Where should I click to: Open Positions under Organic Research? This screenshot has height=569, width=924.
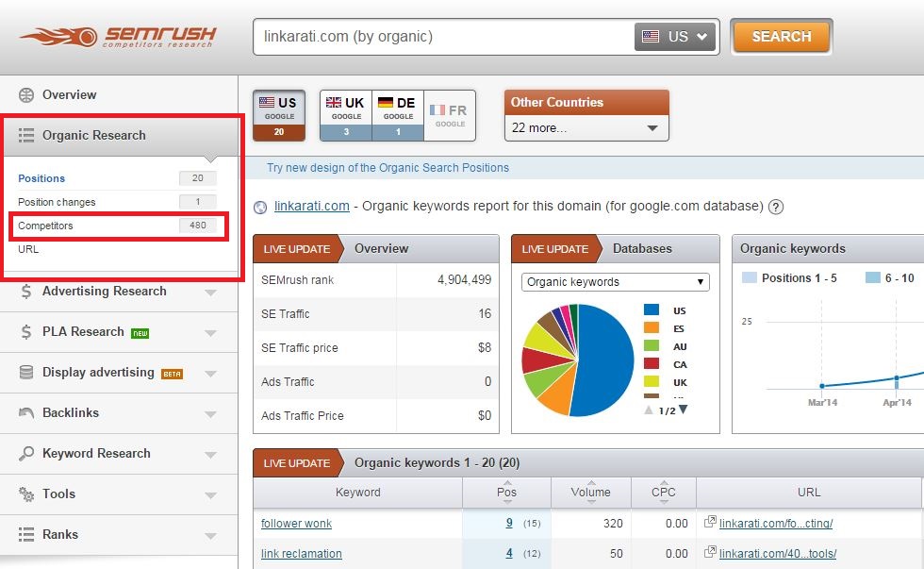41,178
